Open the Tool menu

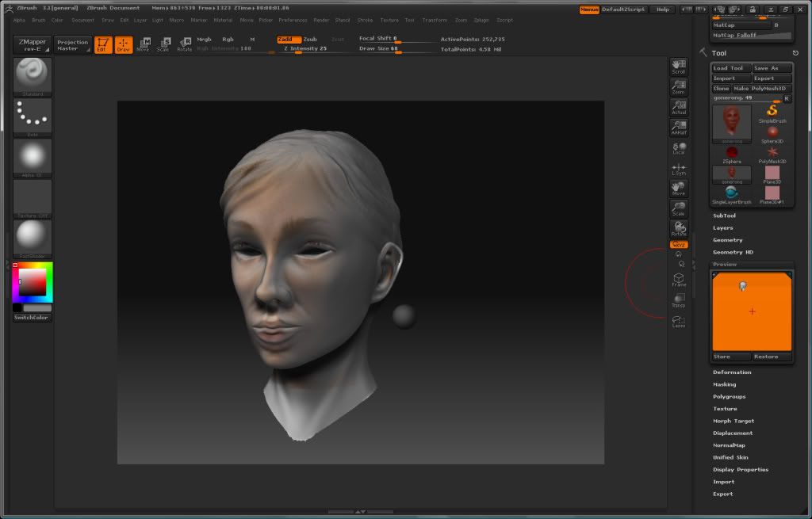coord(409,21)
